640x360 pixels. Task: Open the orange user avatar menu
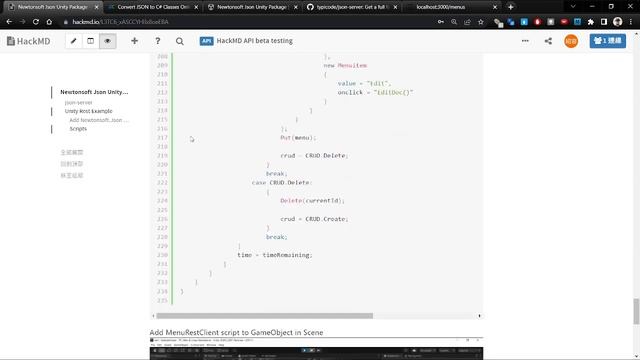[571, 41]
